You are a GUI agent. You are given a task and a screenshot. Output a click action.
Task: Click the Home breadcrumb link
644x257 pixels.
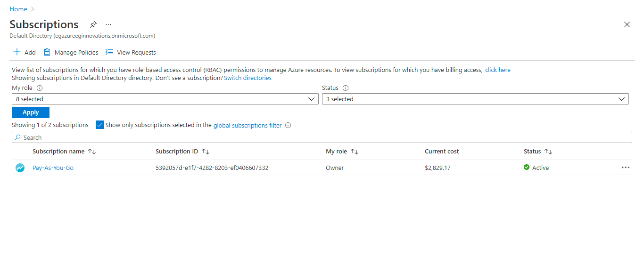[18, 9]
